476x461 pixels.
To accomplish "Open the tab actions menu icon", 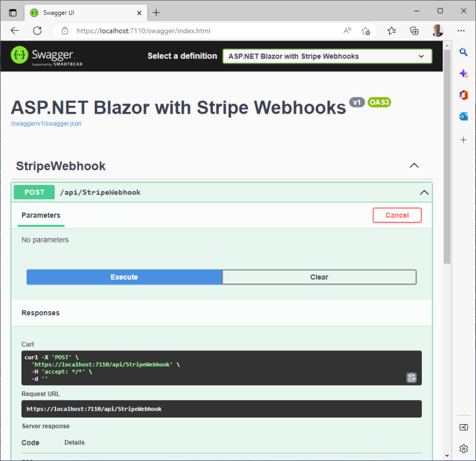I will pyautogui.click(x=12, y=12).
